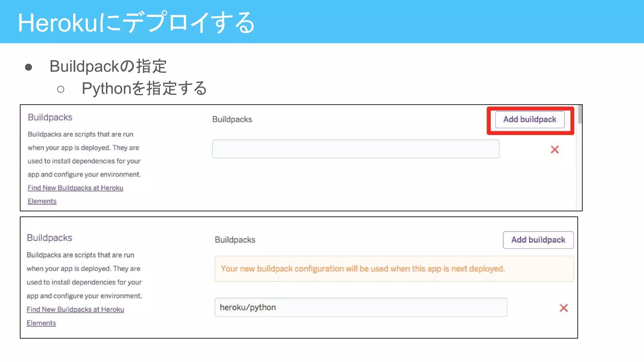Click slide title Herokuにデプロイする
644x362 pixels.
[136, 23]
